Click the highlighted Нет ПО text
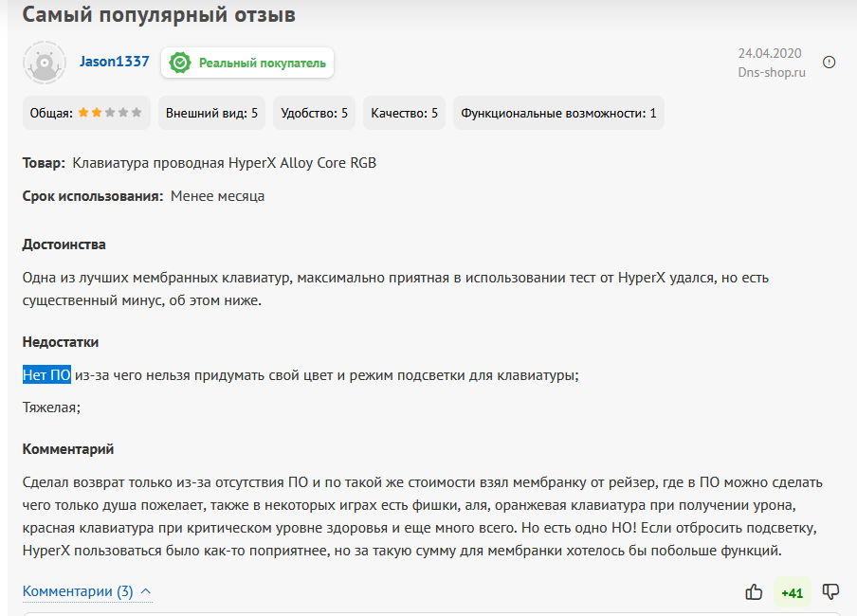The height and width of the screenshot is (616, 857). 46,375
